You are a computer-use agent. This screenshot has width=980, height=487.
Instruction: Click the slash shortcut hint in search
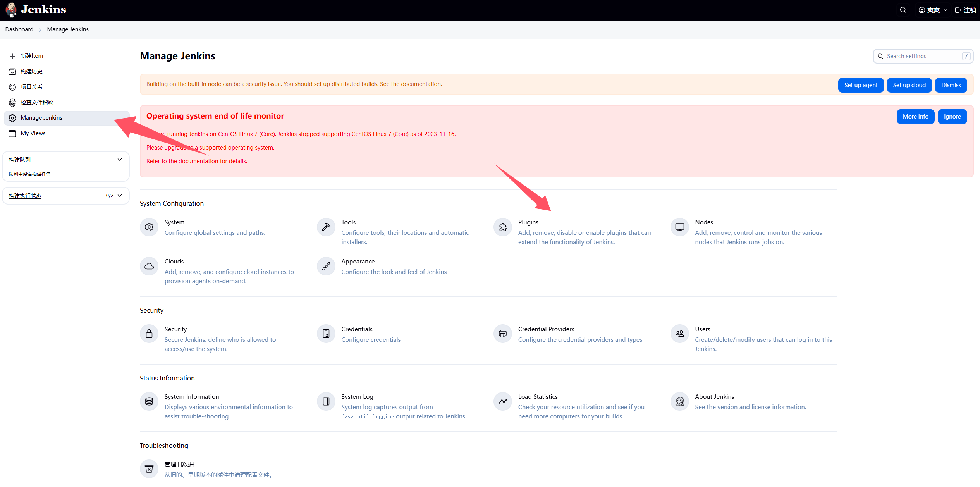966,56
